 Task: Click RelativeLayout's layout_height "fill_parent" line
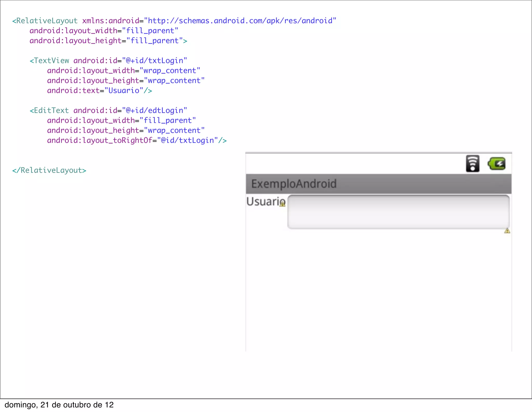click(108, 41)
